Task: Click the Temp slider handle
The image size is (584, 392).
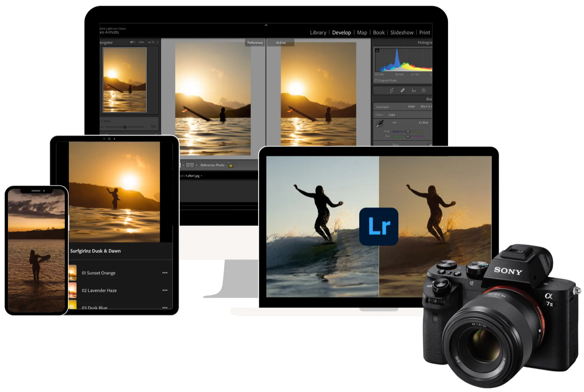Action: coord(408,132)
